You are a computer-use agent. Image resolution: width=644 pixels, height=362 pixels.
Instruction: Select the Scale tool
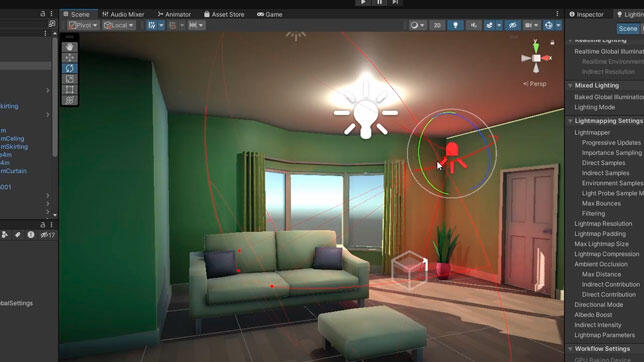(69, 79)
